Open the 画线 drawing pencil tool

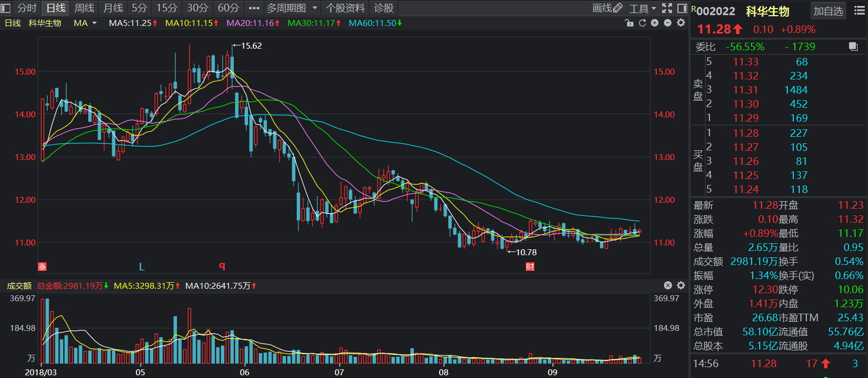[607, 8]
